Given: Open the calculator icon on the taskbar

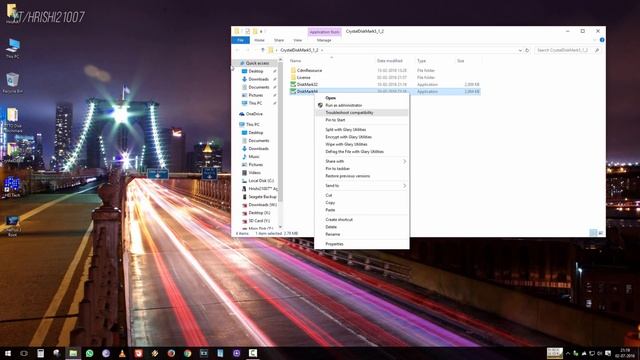Looking at the screenshot, I should [40, 353].
